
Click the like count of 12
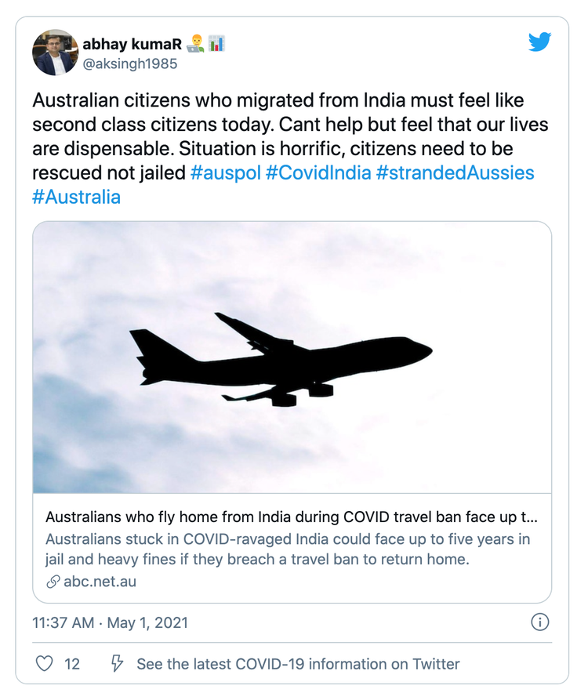click(72, 663)
